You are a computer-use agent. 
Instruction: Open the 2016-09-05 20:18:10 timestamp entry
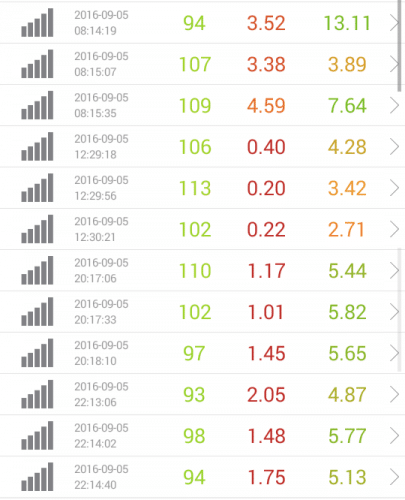pyautogui.click(x=101, y=353)
